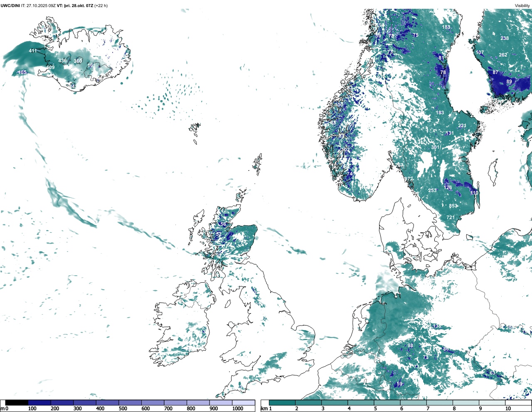Click the 'UWC/DINI' header label
The width and height of the screenshot is (532, 412).
pos(10,6)
